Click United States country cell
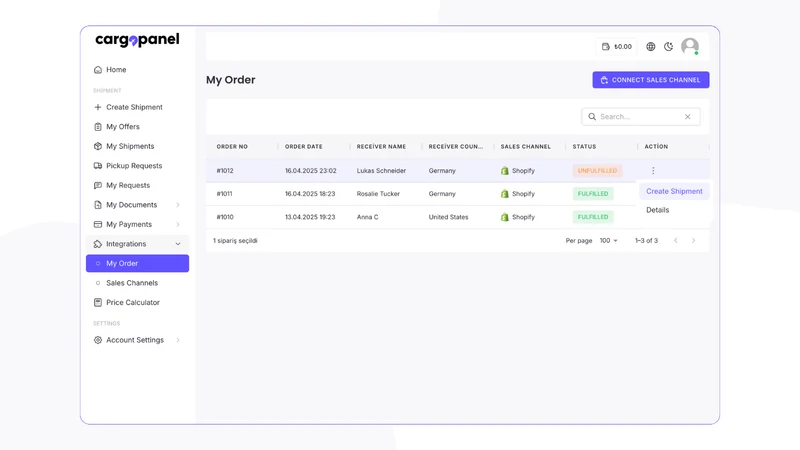Viewport: 800px width, 450px height. point(448,217)
